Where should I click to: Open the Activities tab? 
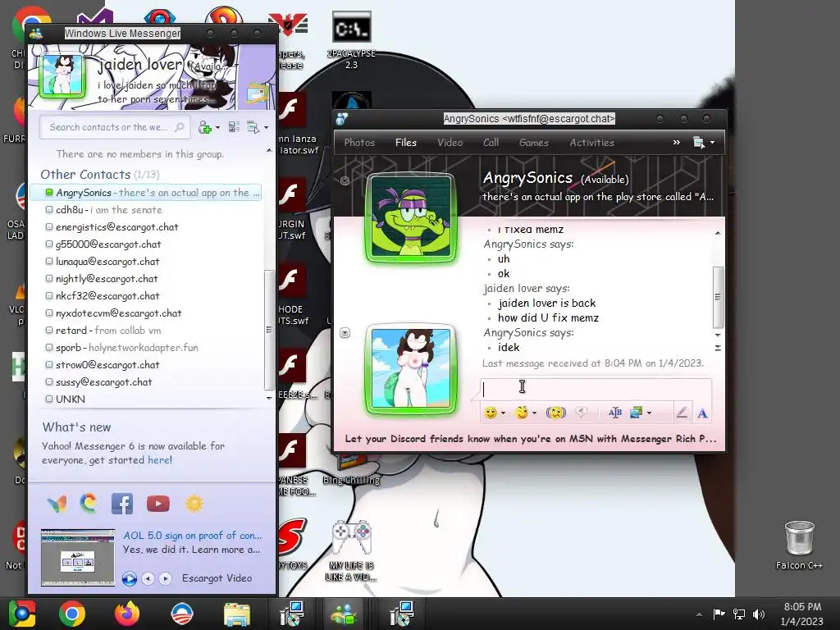point(592,143)
